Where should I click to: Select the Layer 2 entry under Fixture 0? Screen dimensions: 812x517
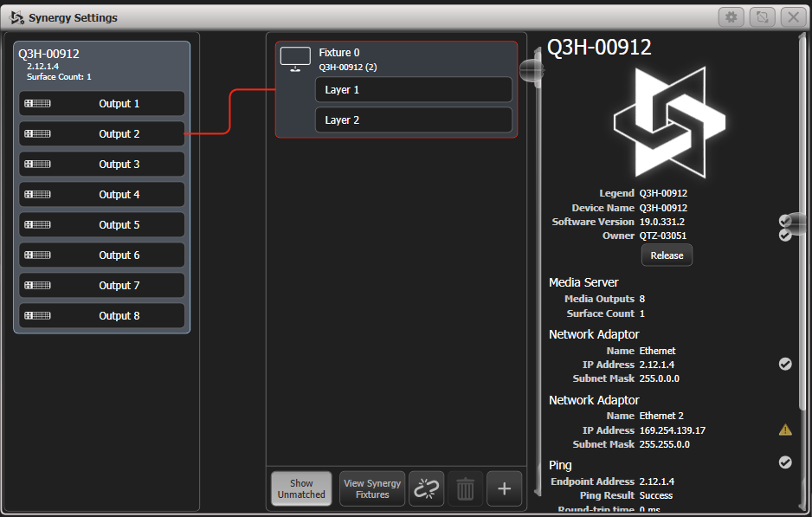coord(413,120)
